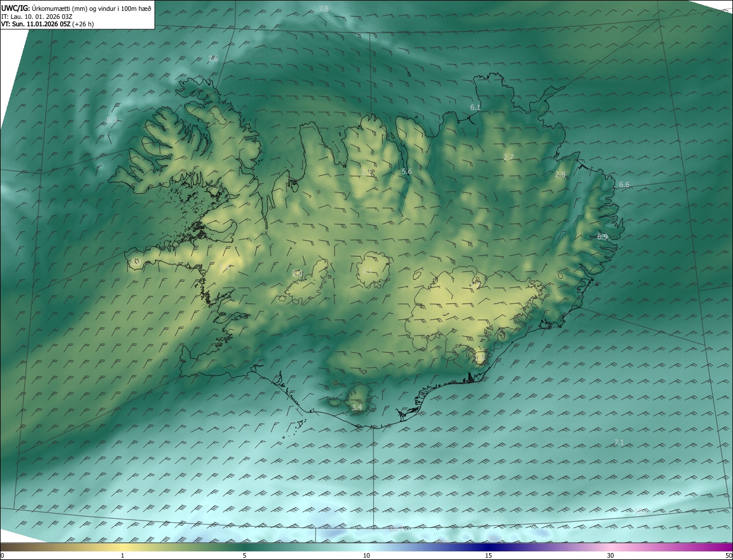Click the 3.4 value label on the map
This screenshot has height=560, width=733.
(357, 407)
